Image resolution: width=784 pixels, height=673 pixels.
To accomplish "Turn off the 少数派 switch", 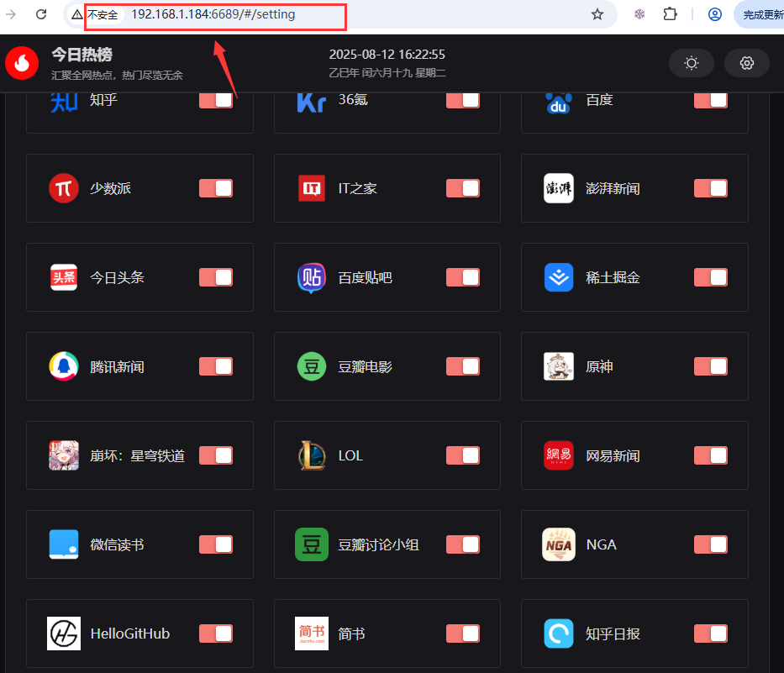I will click(x=216, y=188).
